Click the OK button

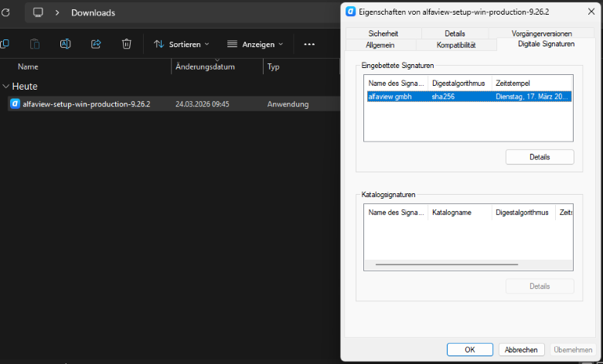point(469,349)
